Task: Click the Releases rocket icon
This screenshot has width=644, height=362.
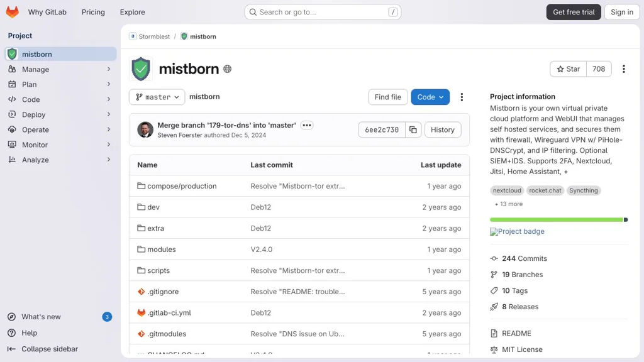Action: tap(494, 307)
